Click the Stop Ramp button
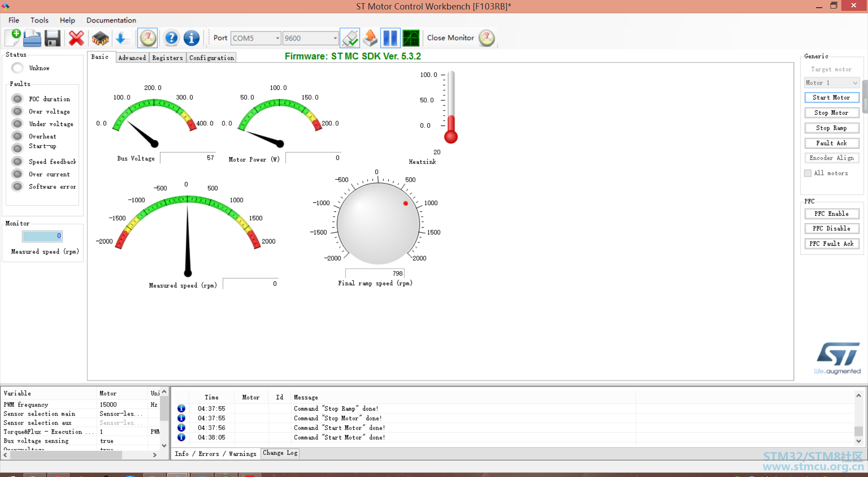 tap(831, 128)
